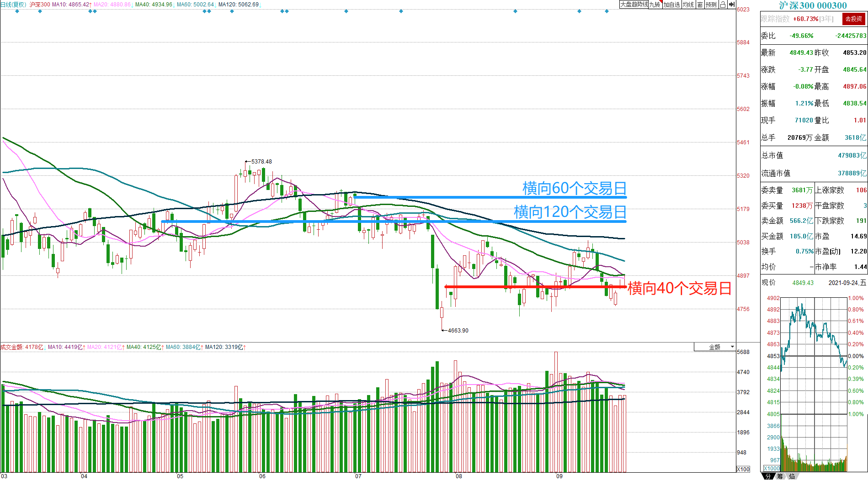Click the price MA20: 4880.86 label

point(113,5)
